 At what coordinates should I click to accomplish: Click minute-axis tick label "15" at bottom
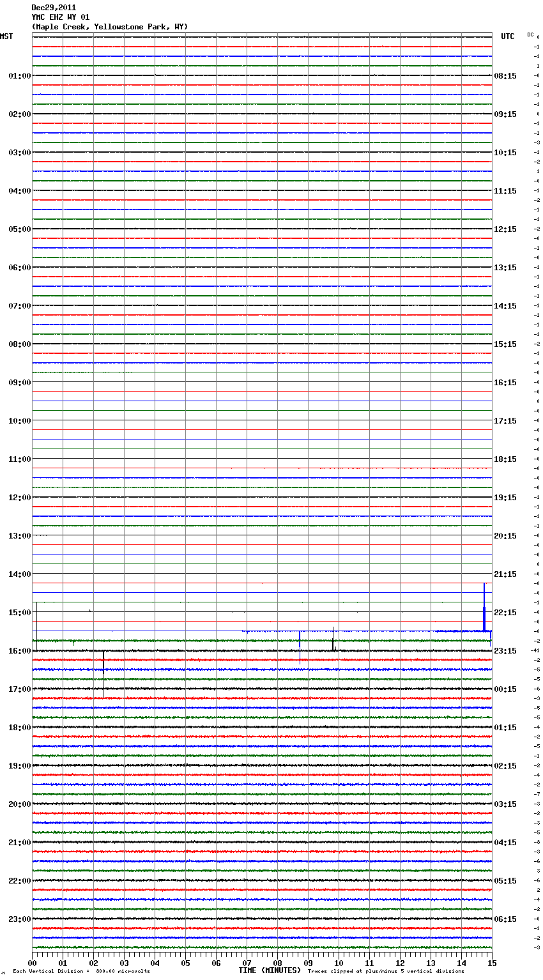pyautogui.click(x=493, y=963)
